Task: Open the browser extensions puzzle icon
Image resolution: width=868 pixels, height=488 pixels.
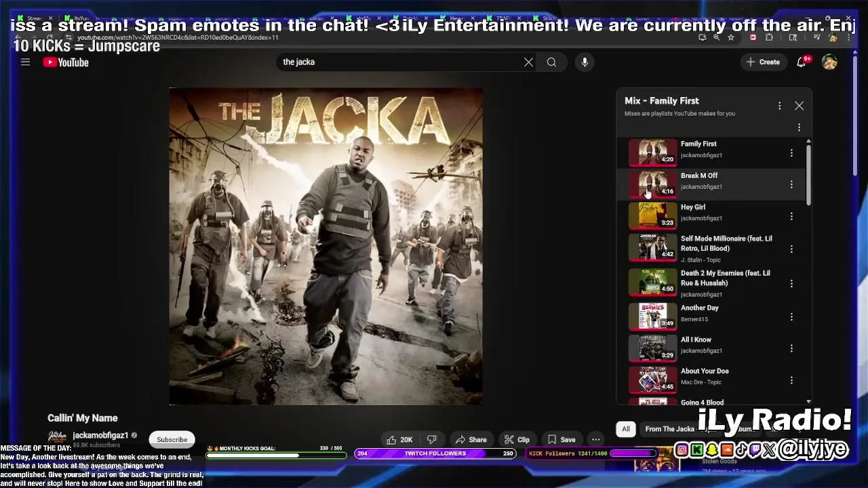Action: point(768,38)
